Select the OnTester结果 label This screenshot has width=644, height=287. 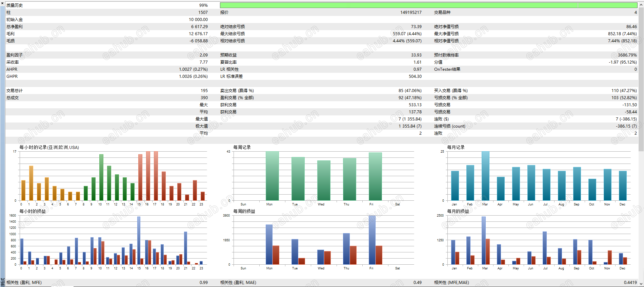(x=447, y=69)
